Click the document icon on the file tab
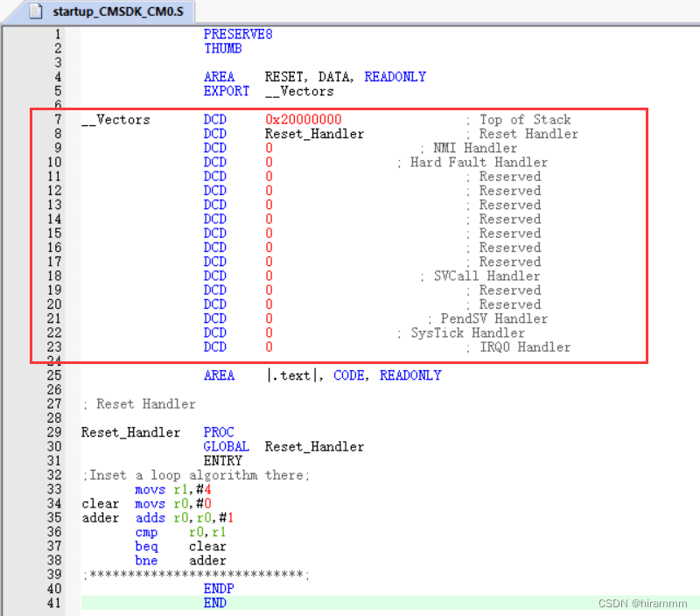The height and width of the screenshot is (616, 700). pyautogui.click(x=35, y=12)
